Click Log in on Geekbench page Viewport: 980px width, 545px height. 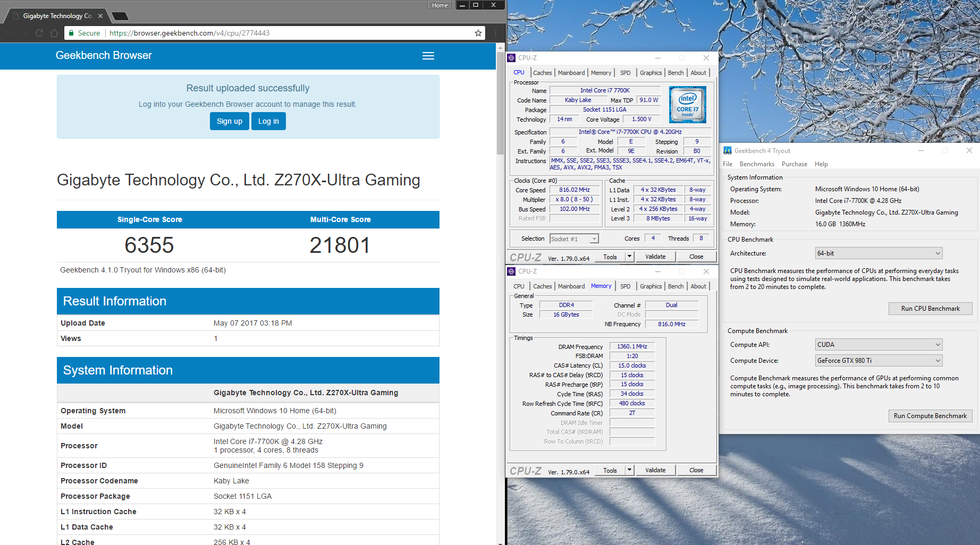click(268, 121)
